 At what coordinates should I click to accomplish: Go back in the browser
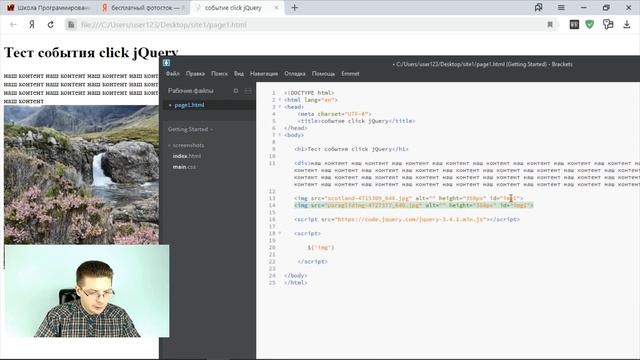pos(13,24)
